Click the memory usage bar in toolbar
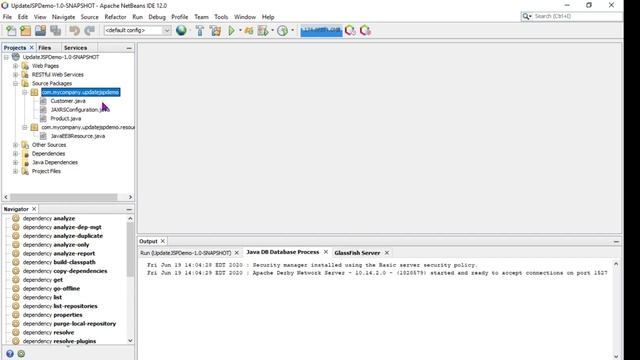The height and width of the screenshot is (360, 640). point(321,31)
